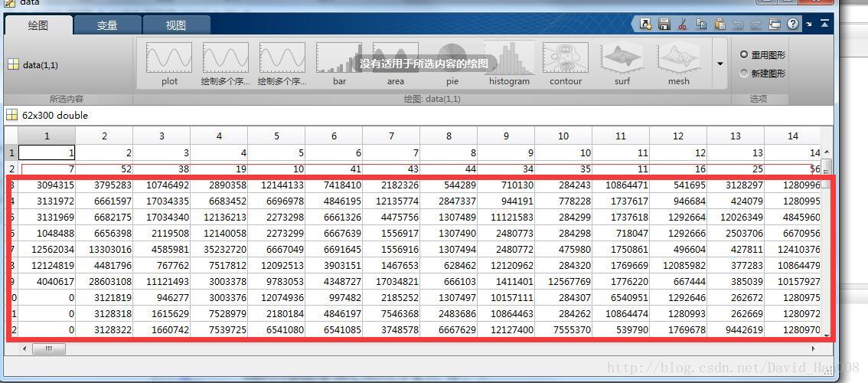Select the 重用图形 radio button
This screenshot has width=868, height=383.
click(744, 55)
